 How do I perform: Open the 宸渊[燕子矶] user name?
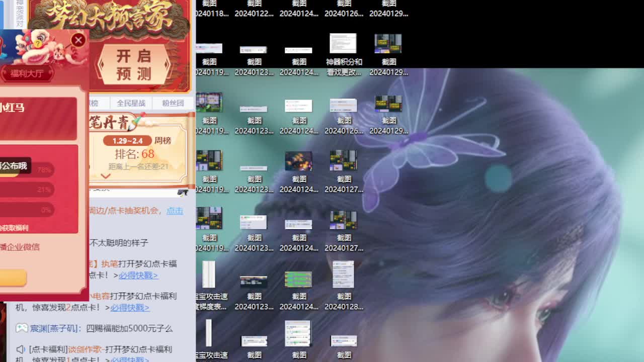point(55,328)
